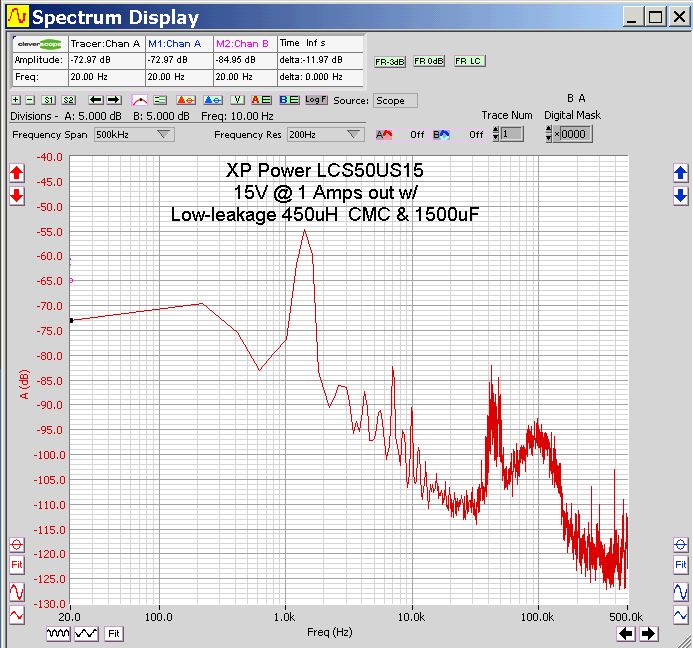Image resolution: width=693 pixels, height=648 pixels.
Task: Click the red Fit button for channel A
Action: (17, 564)
